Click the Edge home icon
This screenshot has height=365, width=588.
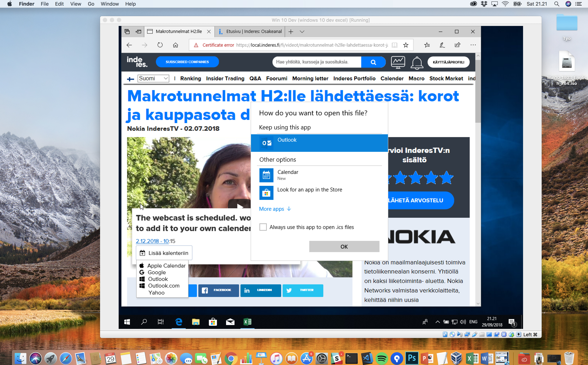point(176,45)
